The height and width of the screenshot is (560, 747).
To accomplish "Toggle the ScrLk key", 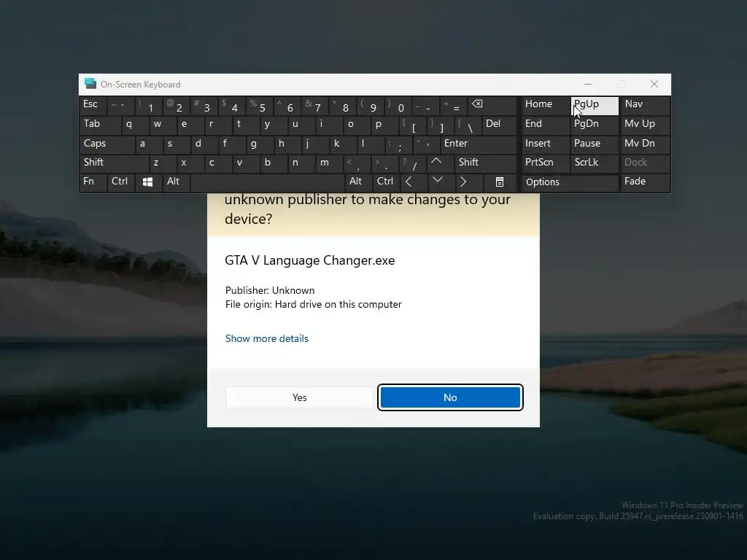I will (x=594, y=163).
